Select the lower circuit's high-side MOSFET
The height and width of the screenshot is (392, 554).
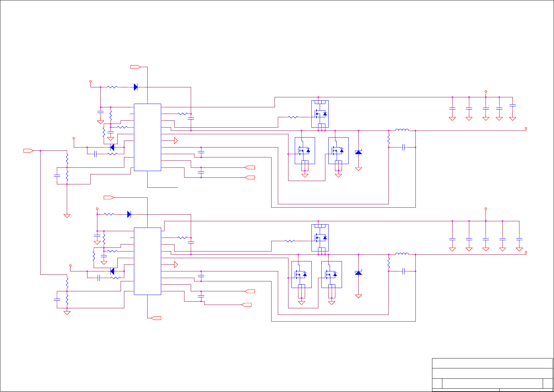320,238
